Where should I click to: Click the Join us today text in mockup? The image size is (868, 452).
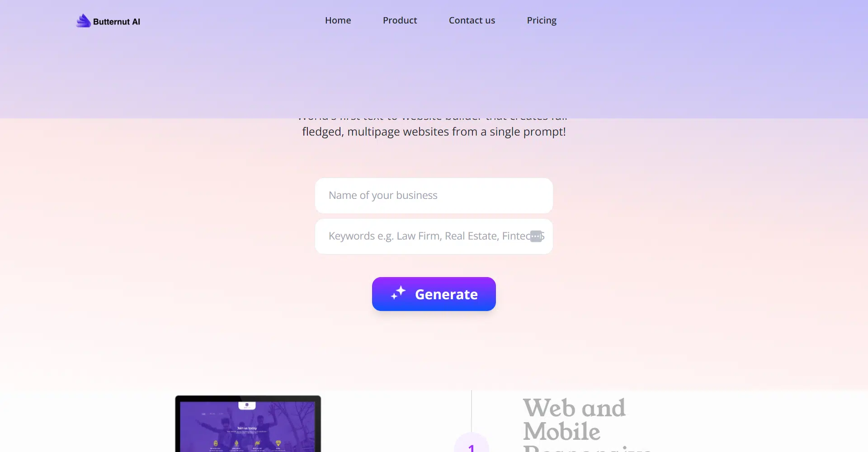tap(247, 428)
